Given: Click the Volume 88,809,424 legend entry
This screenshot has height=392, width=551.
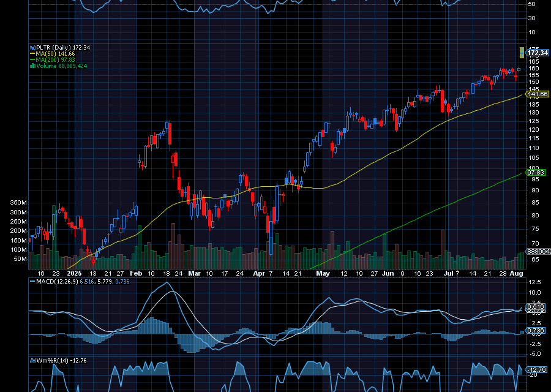Looking at the screenshot, I should [x=61, y=66].
